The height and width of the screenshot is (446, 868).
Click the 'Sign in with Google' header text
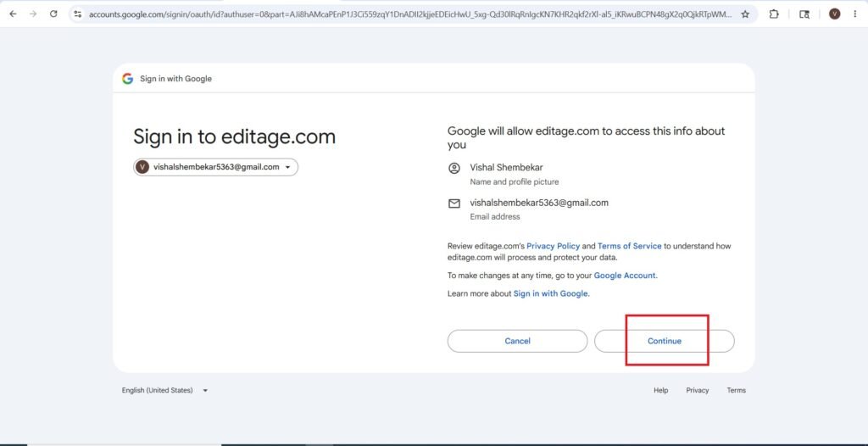point(176,79)
